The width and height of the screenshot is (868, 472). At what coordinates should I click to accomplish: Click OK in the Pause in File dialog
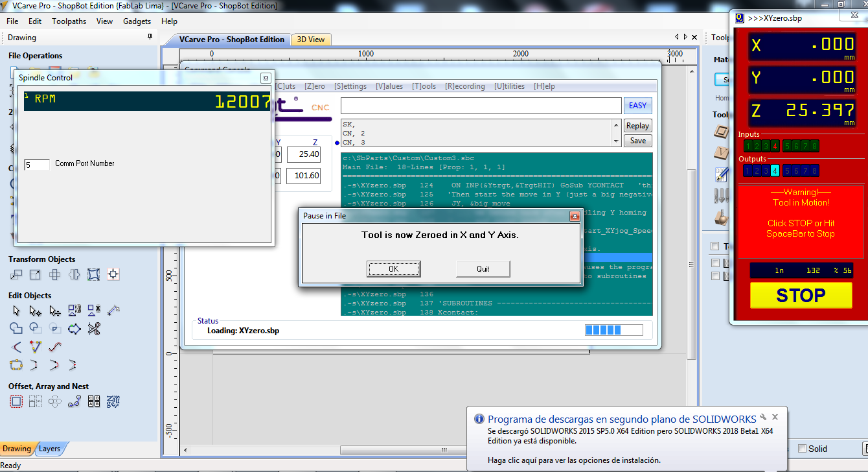click(394, 268)
